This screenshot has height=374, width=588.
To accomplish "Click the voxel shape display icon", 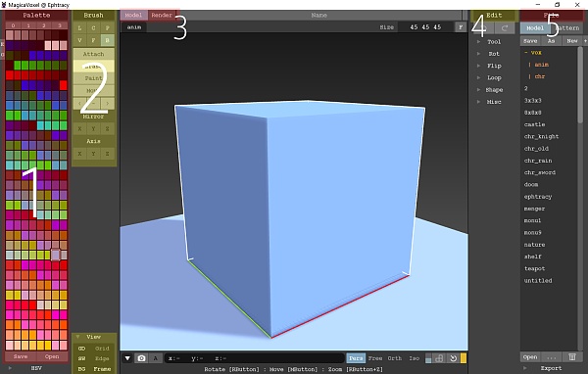I will click(x=439, y=358).
